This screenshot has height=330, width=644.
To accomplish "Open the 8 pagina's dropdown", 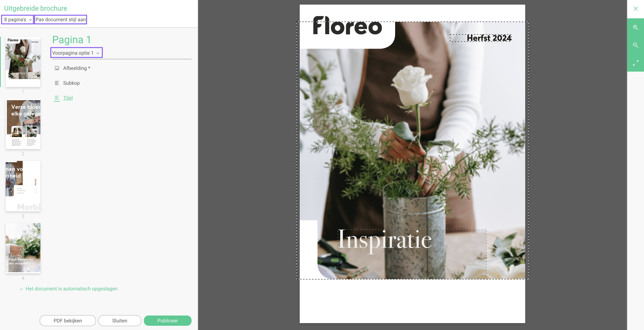I will pos(18,19).
